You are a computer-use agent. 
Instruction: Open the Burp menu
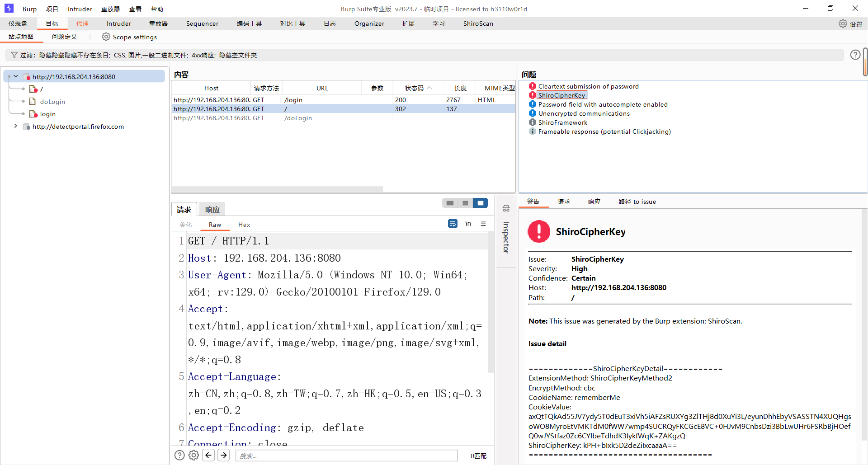(x=30, y=9)
